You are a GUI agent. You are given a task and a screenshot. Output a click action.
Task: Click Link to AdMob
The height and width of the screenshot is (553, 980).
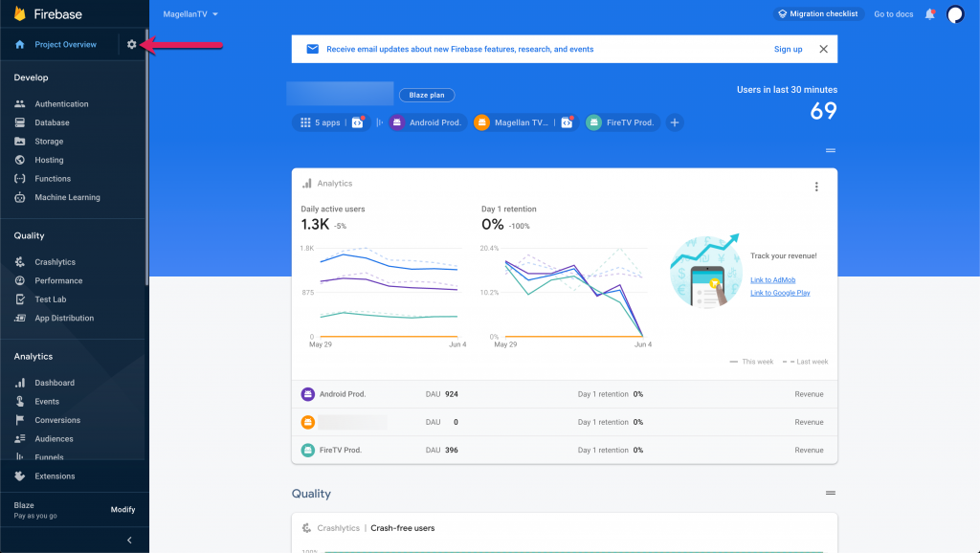(772, 280)
